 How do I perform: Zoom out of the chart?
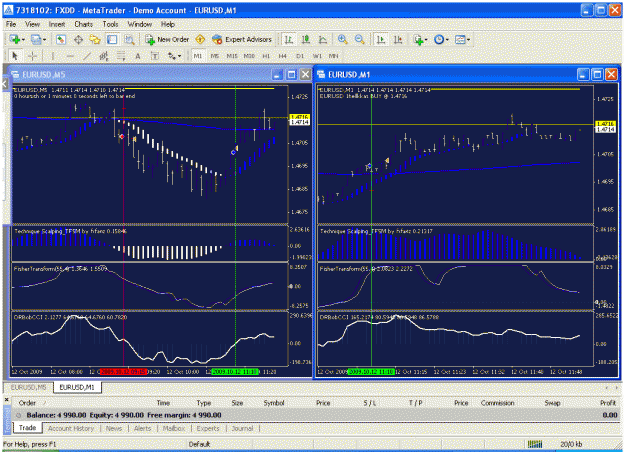(x=360, y=39)
